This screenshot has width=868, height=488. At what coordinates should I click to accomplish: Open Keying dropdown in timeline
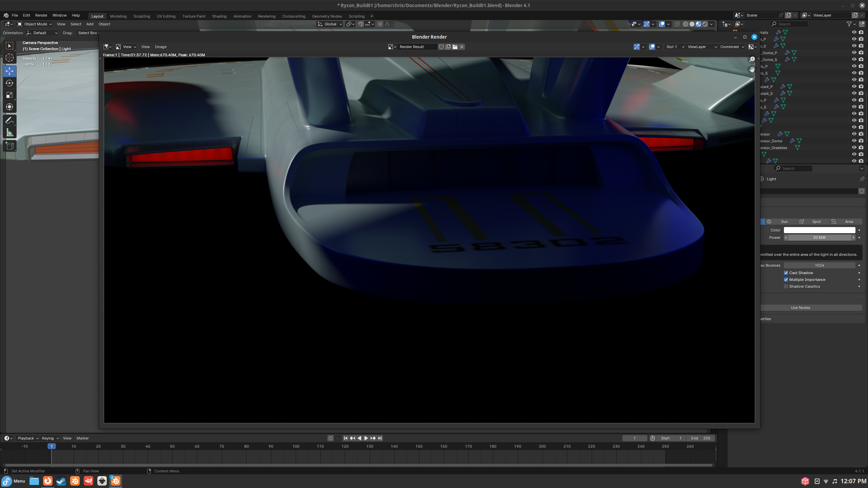[x=50, y=438]
